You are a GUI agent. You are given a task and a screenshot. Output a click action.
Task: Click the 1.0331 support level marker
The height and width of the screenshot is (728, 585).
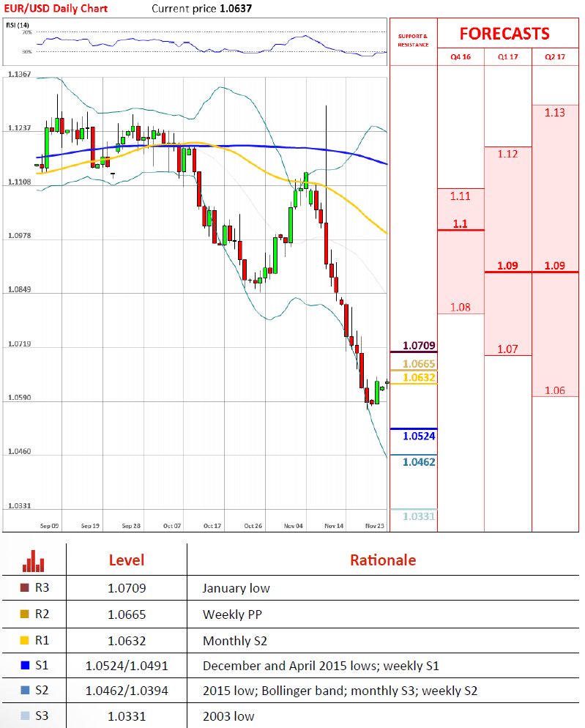tap(420, 516)
